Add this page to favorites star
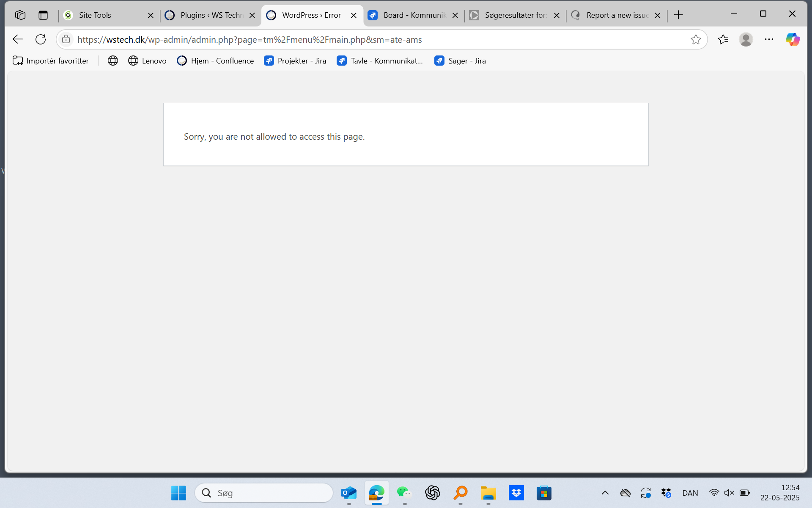The width and height of the screenshot is (812, 508). (x=696, y=39)
